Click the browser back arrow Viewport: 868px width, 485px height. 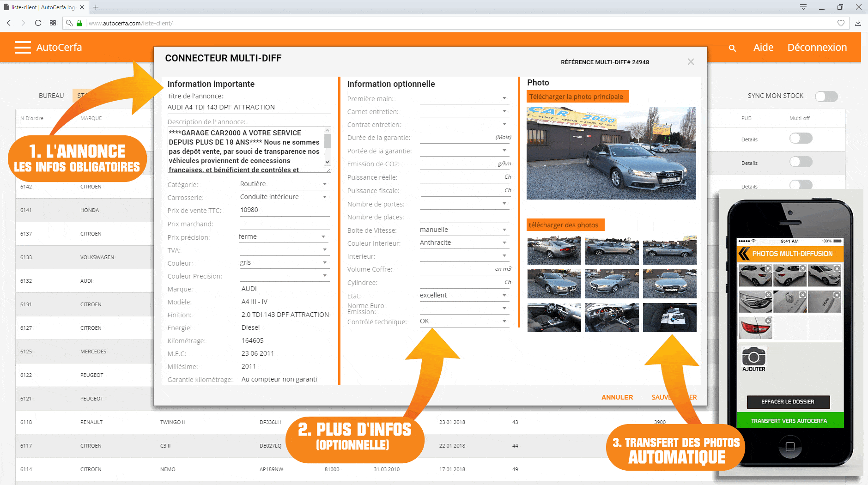click(x=9, y=23)
